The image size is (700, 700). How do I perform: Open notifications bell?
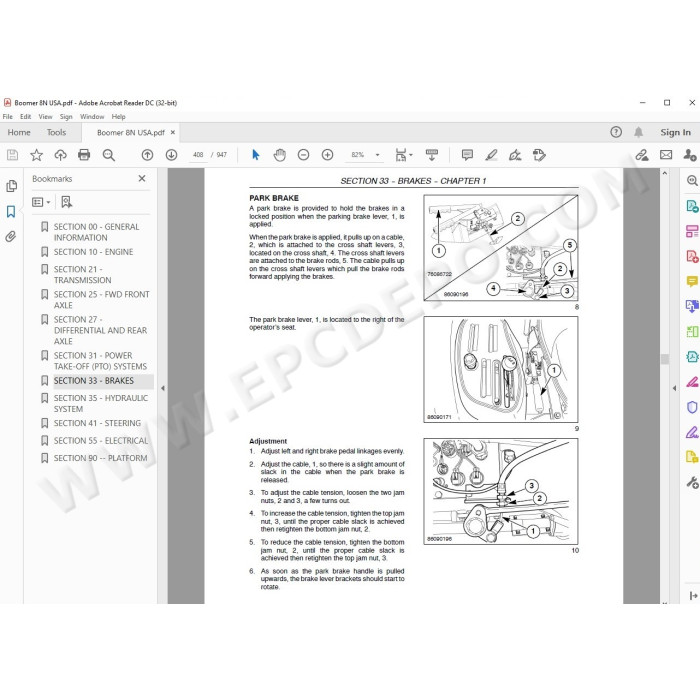click(x=639, y=132)
